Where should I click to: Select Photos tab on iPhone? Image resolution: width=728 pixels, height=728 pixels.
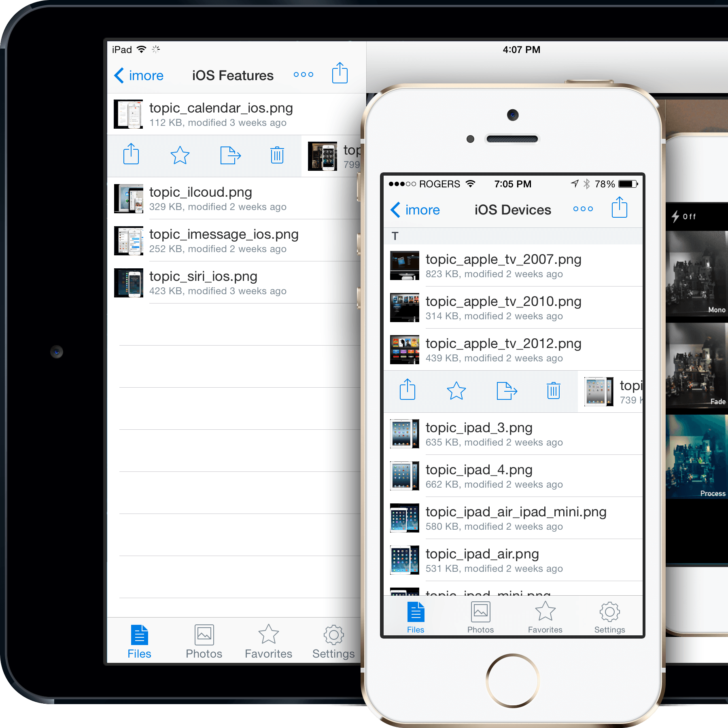[x=480, y=618]
